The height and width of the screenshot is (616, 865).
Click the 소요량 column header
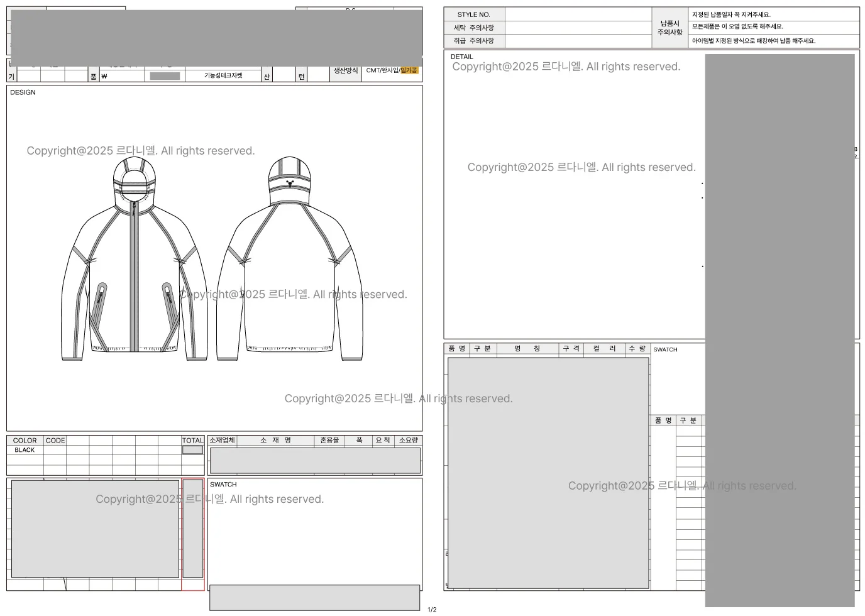pos(408,441)
